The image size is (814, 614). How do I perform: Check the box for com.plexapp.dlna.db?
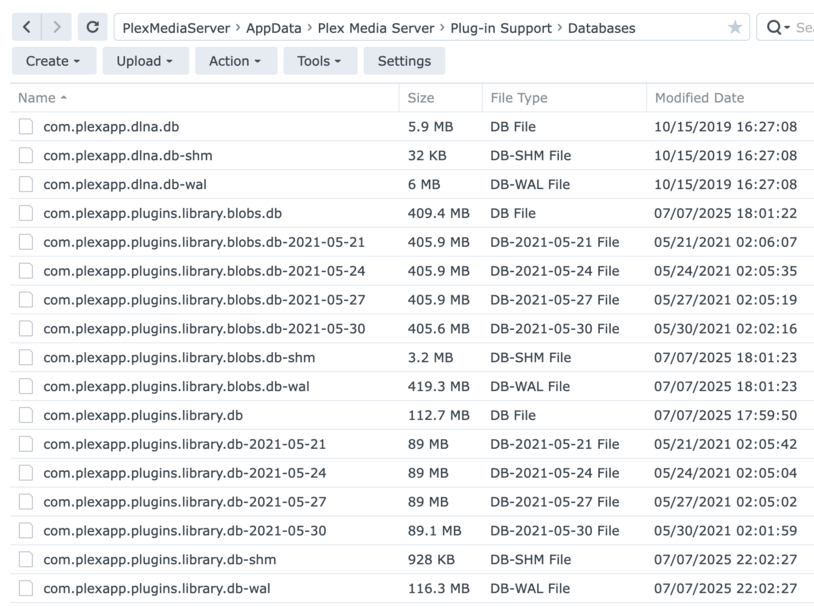(26, 127)
